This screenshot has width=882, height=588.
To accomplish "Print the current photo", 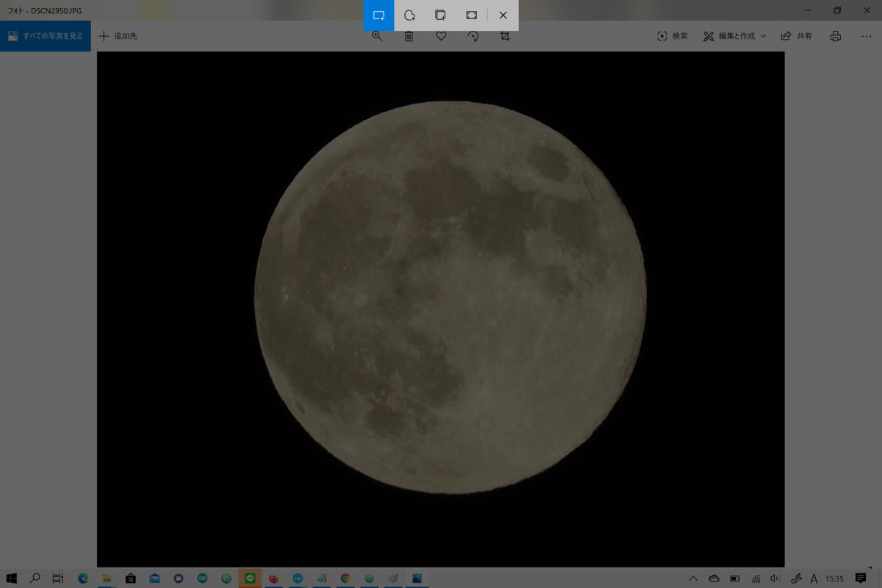I will click(835, 35).
